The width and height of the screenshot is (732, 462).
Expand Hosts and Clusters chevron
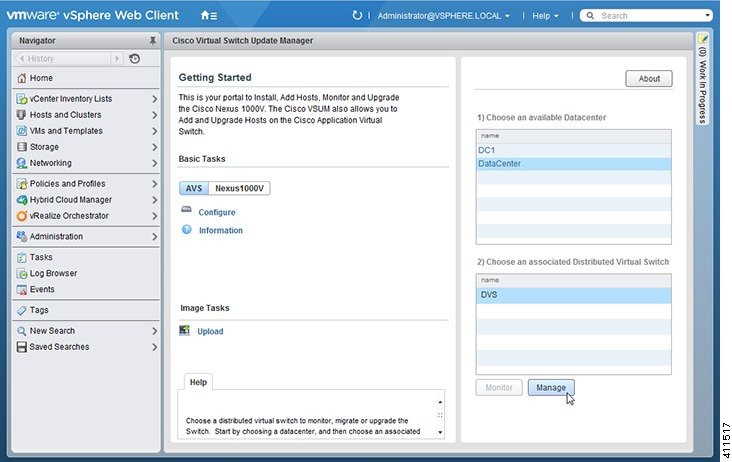(x=155, y=115)
